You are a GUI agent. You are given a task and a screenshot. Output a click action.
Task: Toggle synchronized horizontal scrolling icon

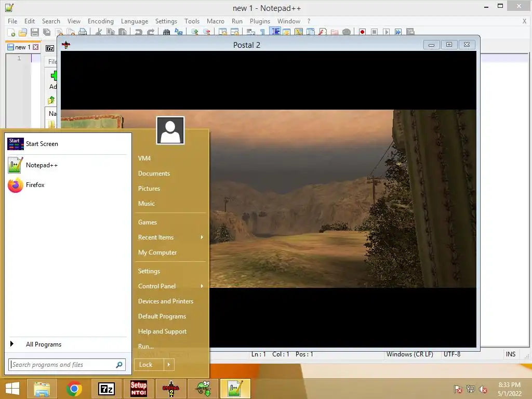point(235,32)
